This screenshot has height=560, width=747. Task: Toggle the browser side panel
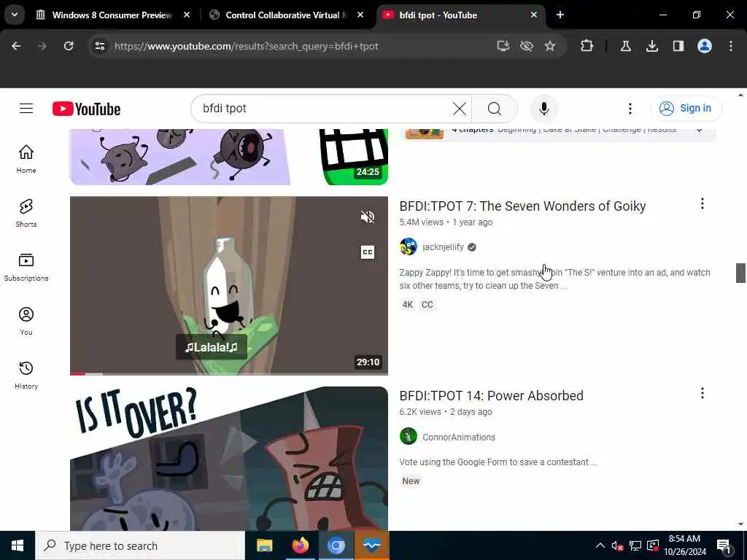pyautogui.click(x=678, y=46)
